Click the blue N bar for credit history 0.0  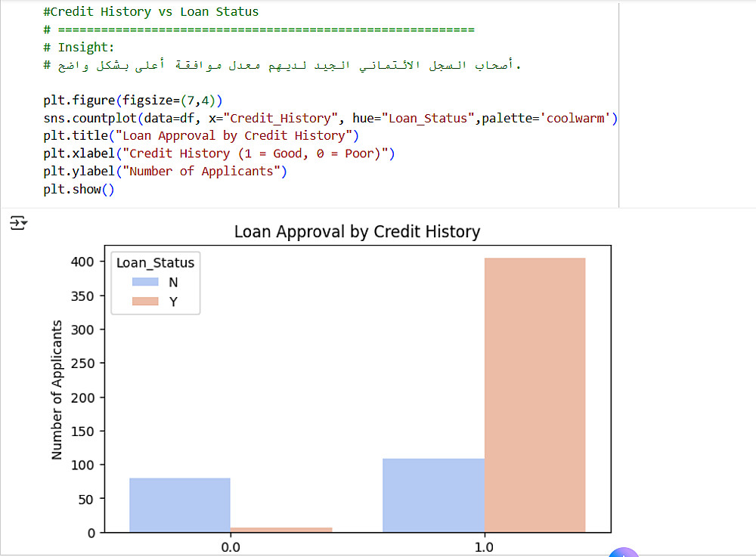(180, 505)
